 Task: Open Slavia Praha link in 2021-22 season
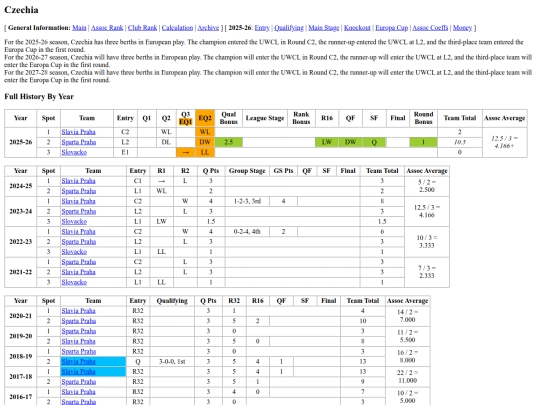pos(79,272)
